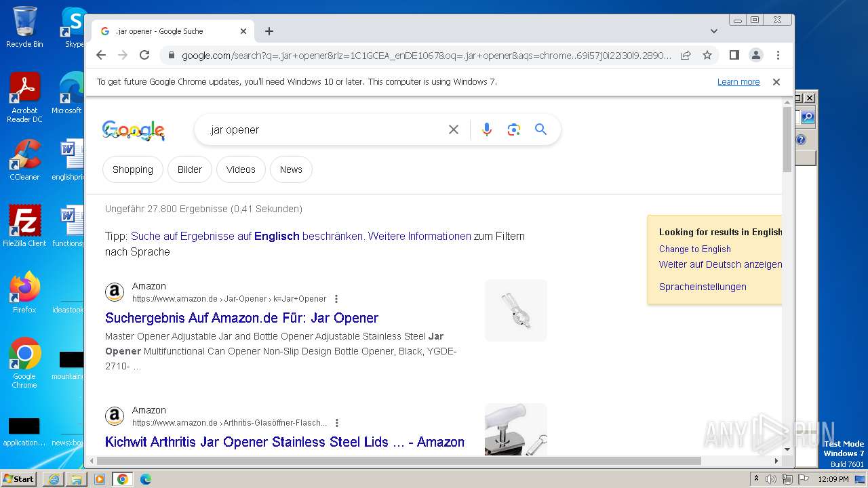Viewport: 868px width, 488px height.
Task: Launch Internet Explorer from taskbar
Action: point(54,479)
